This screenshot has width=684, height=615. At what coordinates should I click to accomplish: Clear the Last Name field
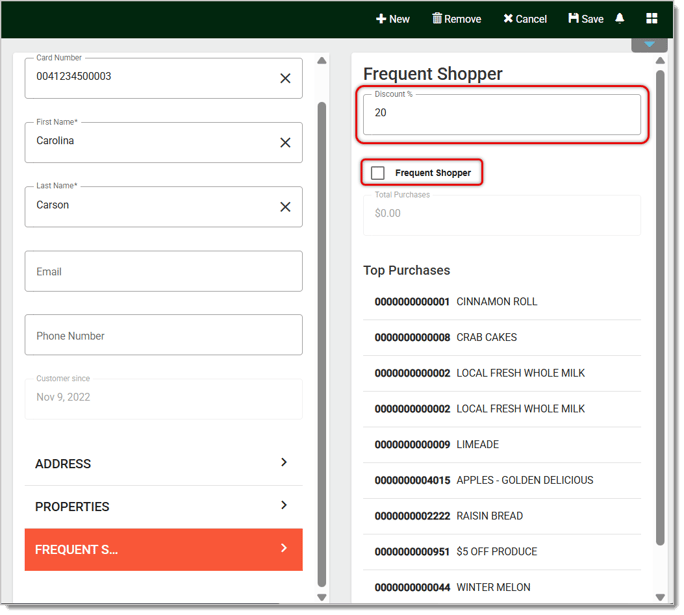(285, 206)
